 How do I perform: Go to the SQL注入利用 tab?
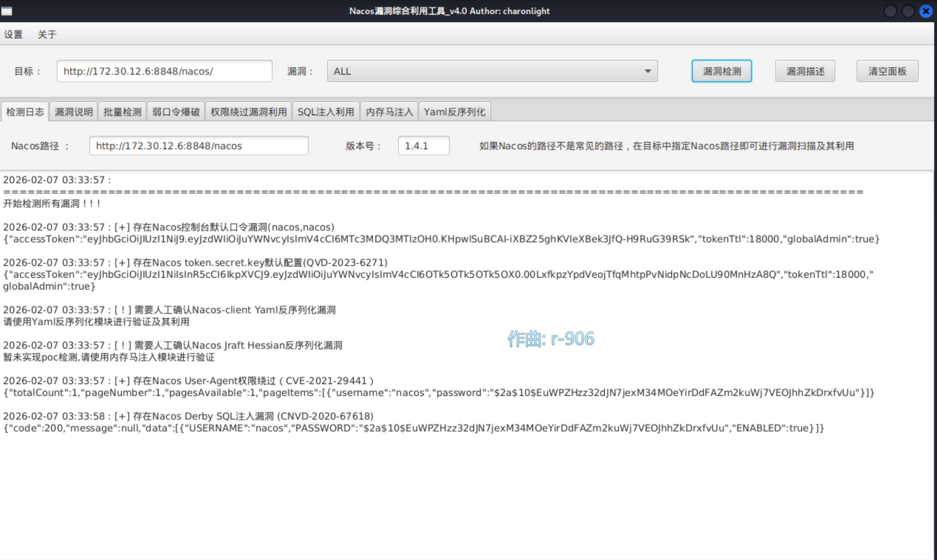[326, 112]
